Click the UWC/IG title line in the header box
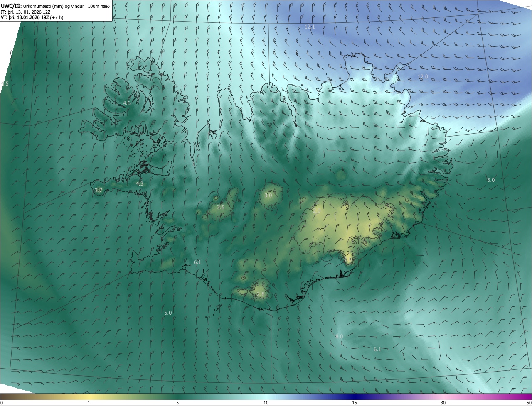Image resolution: width=532 pixels, height=406 pixels. tap(55, 6)
